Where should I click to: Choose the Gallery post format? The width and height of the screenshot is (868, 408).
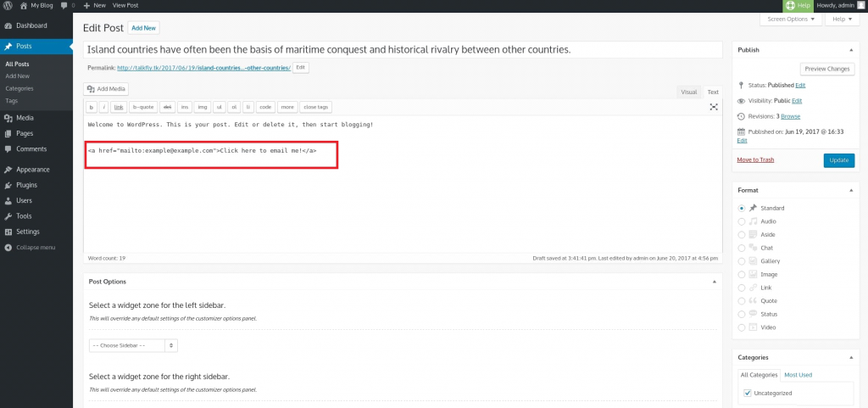(742, 261)
